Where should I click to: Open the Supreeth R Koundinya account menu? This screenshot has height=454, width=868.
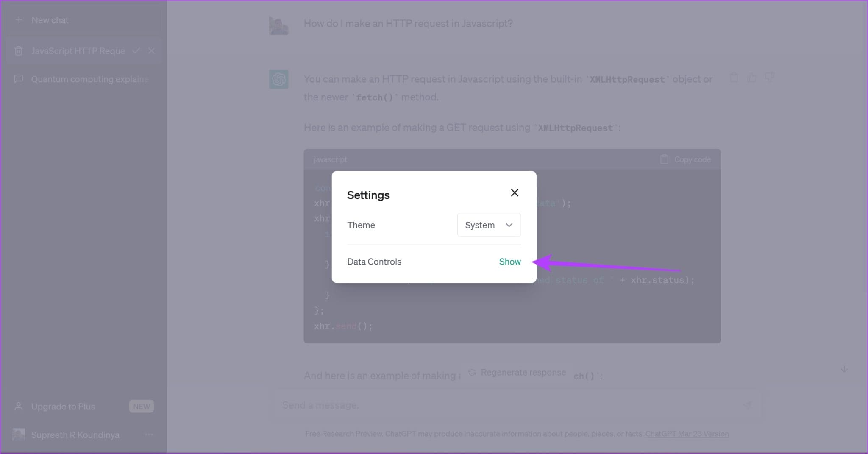click(x=83, y=435)
